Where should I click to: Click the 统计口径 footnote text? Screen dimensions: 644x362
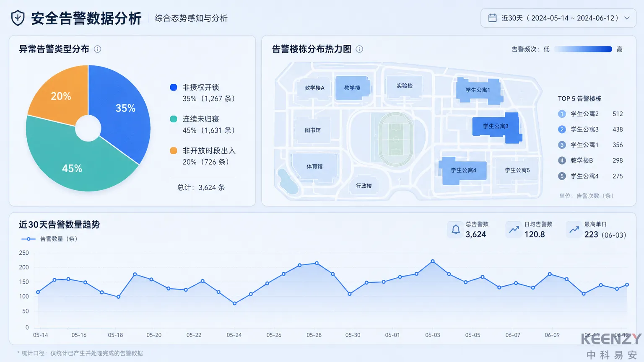(80, 353)
